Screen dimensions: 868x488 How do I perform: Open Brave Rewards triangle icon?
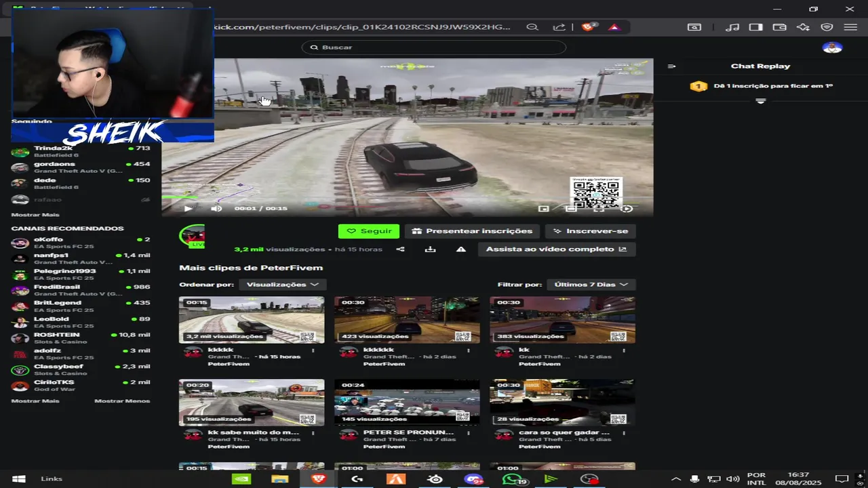(614, 27)
